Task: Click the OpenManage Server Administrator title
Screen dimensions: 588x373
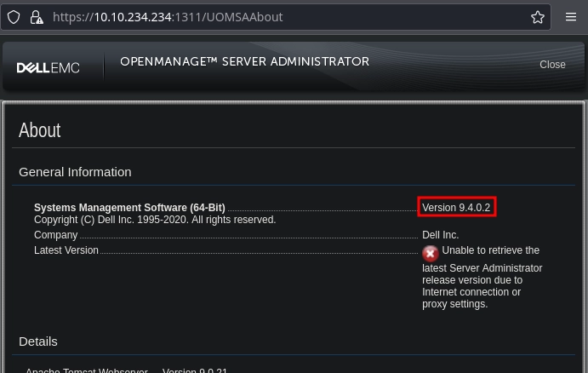Action: [x=244, y=62]
